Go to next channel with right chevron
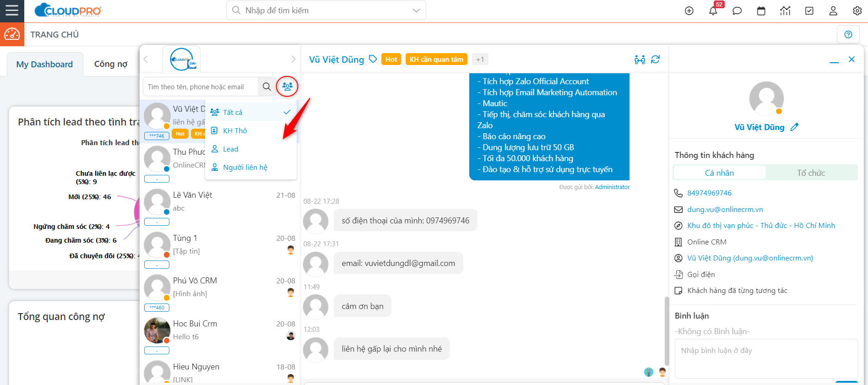This screenshot has width=868, height=385. 293,59
